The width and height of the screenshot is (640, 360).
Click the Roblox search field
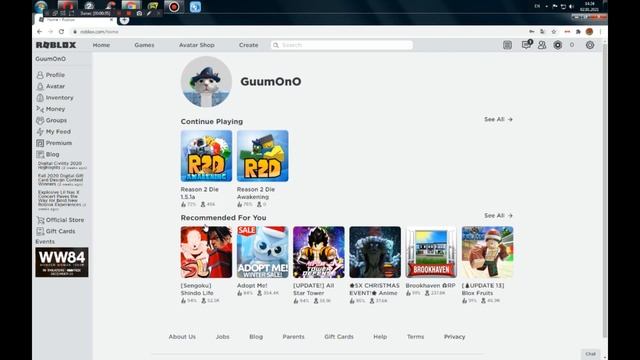(342, 45)
